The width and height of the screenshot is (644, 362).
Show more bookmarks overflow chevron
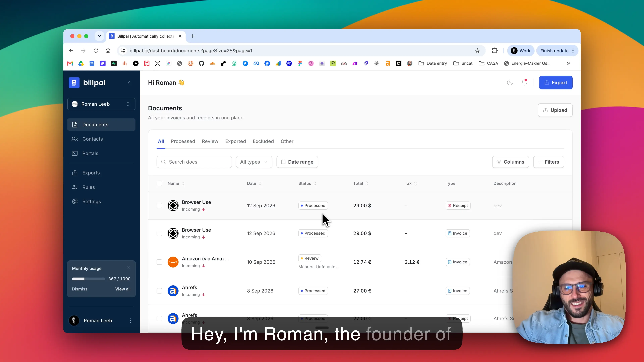coord(568,64)
